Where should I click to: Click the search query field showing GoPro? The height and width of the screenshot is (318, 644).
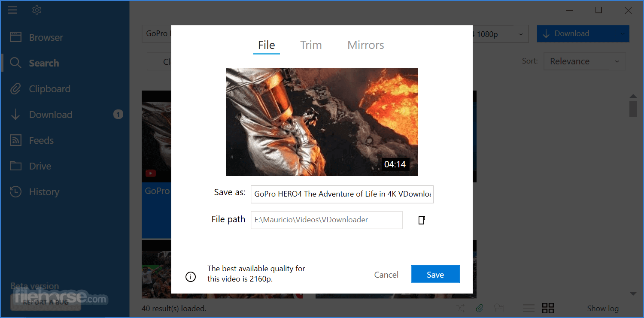coord(157,33)
